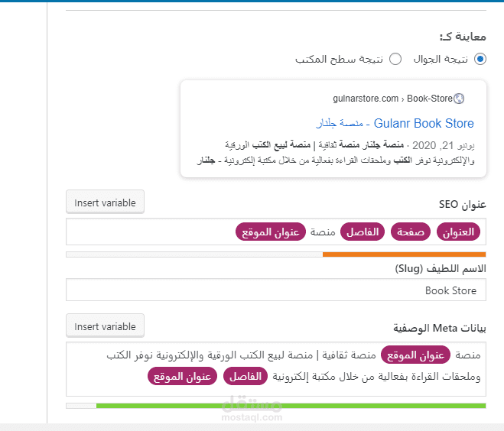
Task: Click the gulnarstore.com › Book-Store preview URL
Action: click(x=392, y=99)
